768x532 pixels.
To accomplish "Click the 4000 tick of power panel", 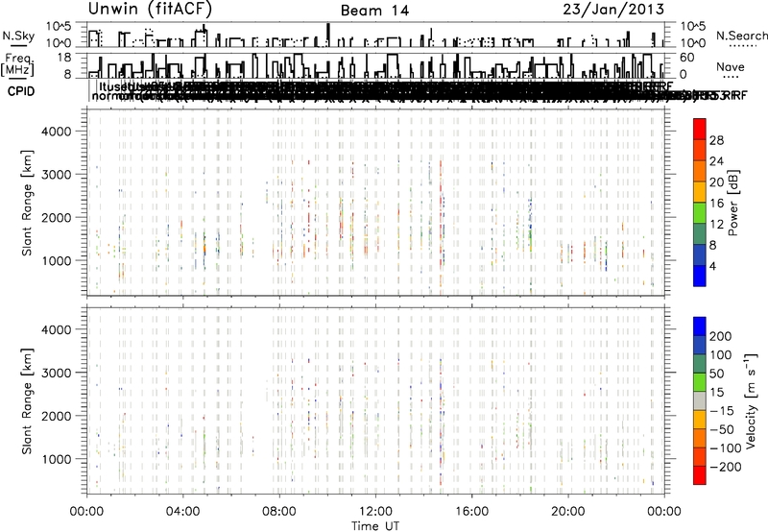I will click(x=56, y=132).
